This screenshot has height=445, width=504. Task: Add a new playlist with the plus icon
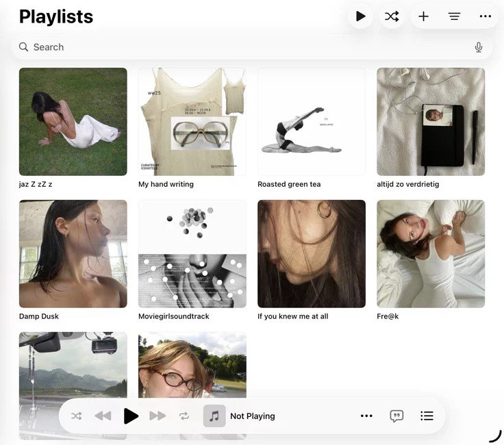[x=423, y=16]
